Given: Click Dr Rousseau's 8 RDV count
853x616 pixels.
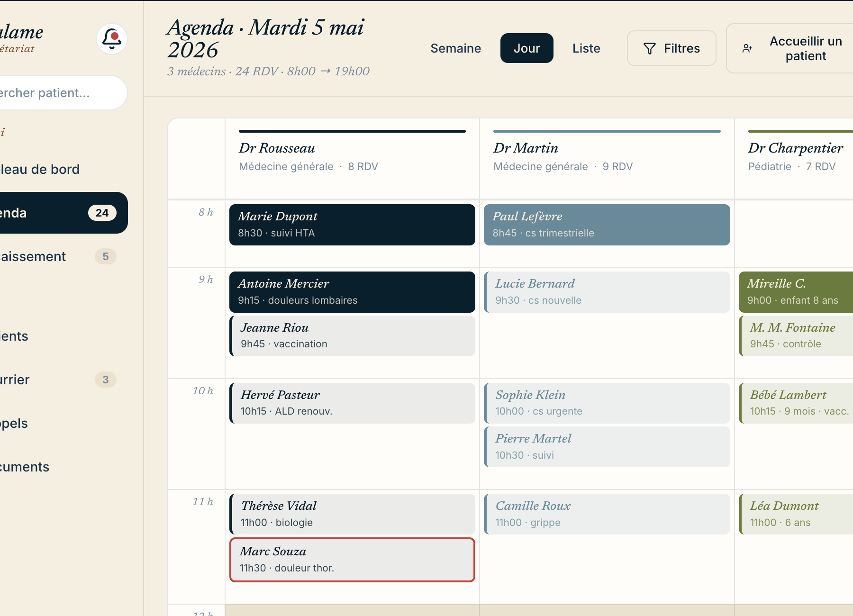Looking at the screenshot, I should 363,166.
